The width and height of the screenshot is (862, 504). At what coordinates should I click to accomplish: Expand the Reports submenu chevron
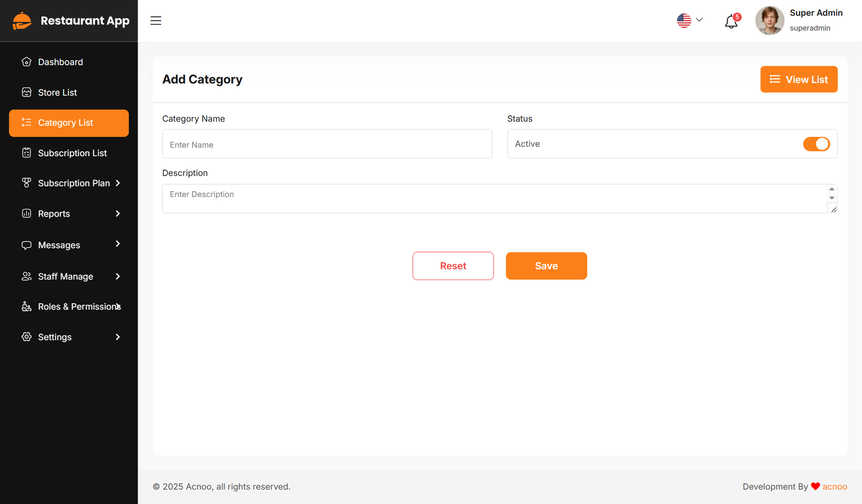click(x=117, y=214)
